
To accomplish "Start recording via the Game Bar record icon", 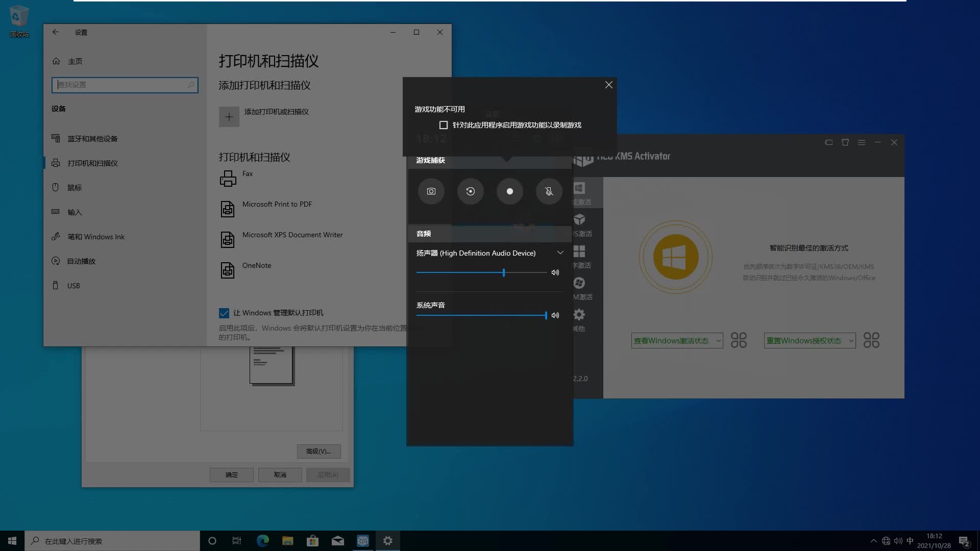I will (x=509, y=191).
